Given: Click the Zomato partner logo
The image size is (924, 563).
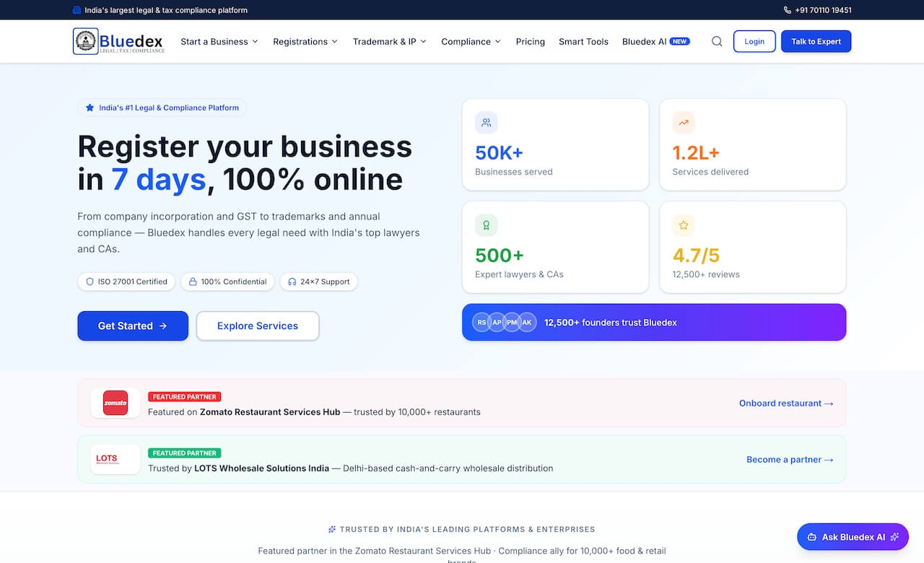Looking at the screenshot, I should coord(115,403).
